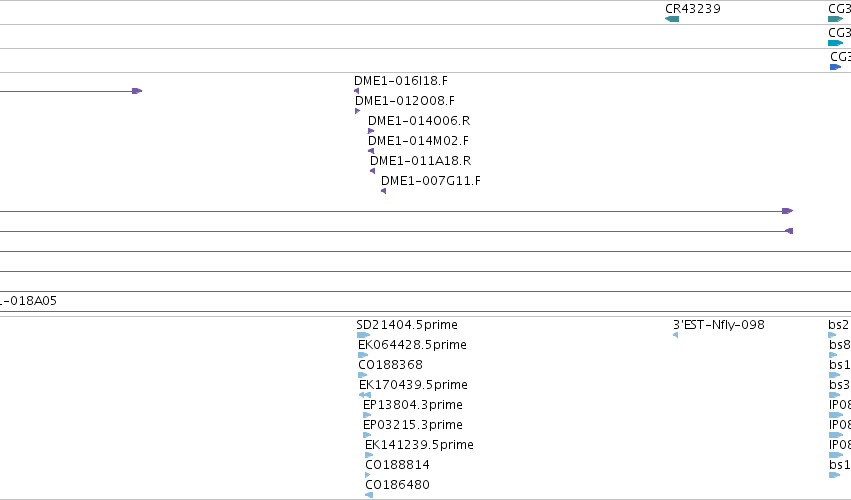
Task: Select the CO186480 arrow glyph
Action: (369, 495)
